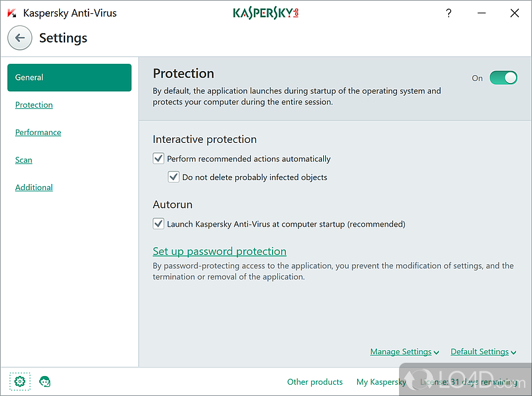Expand the Manage Settings dropdown
Screen dimensions: 532x396
coord(404,351)
